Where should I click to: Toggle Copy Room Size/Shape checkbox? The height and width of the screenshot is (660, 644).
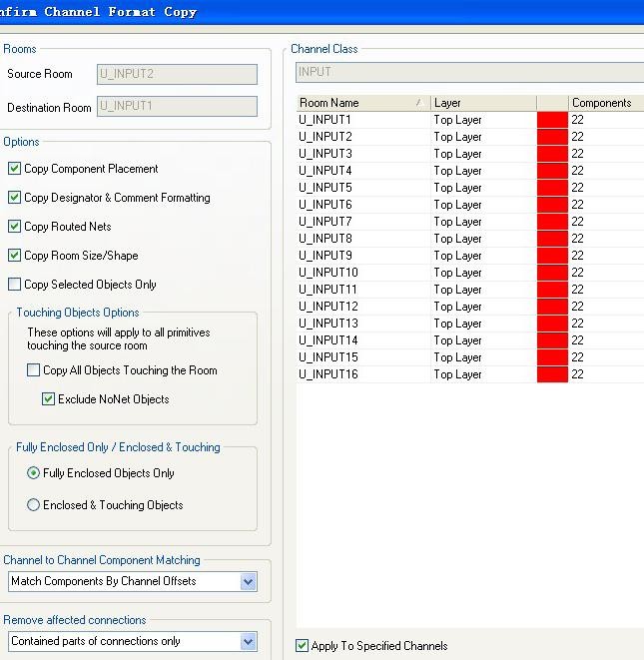[15, 256]
